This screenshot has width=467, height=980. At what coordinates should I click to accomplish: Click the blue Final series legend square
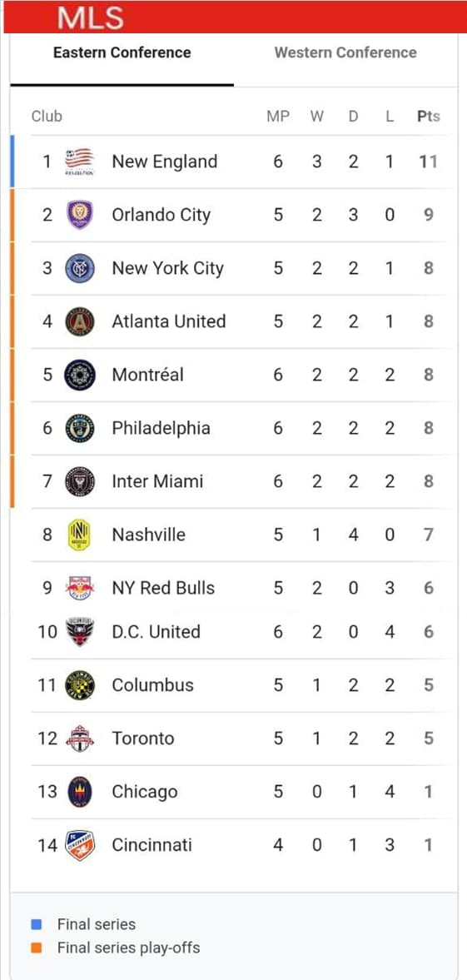pos(37,924)
